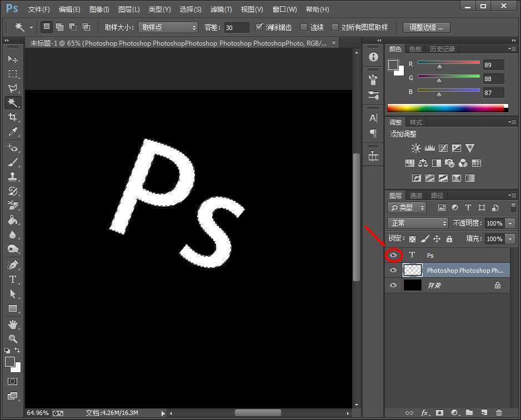Select the Zoom tool
Viewport: 521px width, 420px height.
click(x=12, y=336)
